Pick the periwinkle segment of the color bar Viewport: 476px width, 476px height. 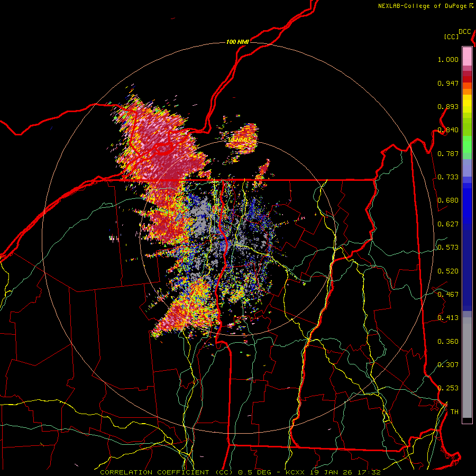(467, 168)
